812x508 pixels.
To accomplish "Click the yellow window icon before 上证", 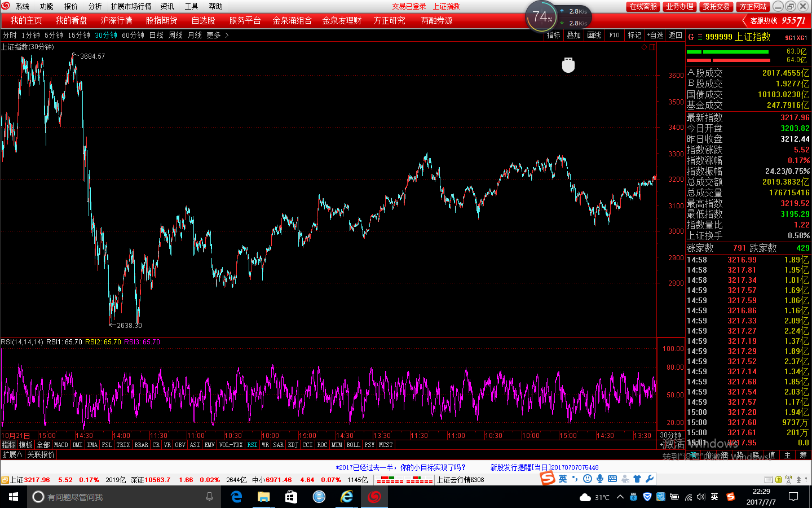I will tap(5, 480).
